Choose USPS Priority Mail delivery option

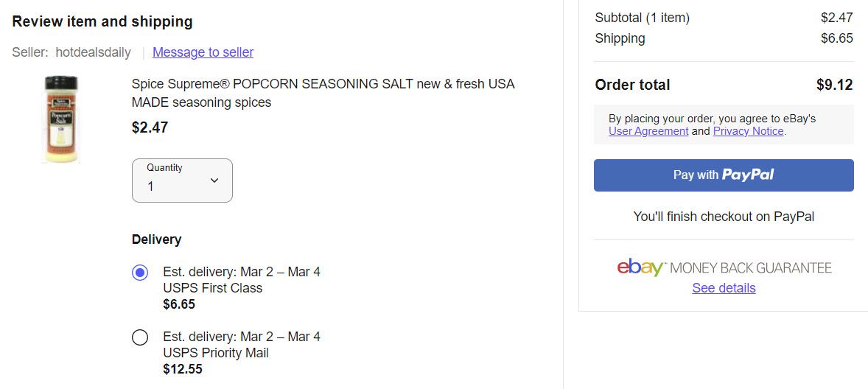coord(140,337)
